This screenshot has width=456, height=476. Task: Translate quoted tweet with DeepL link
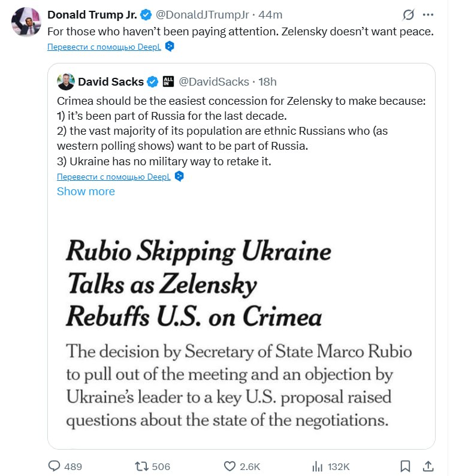pos(114,177)
